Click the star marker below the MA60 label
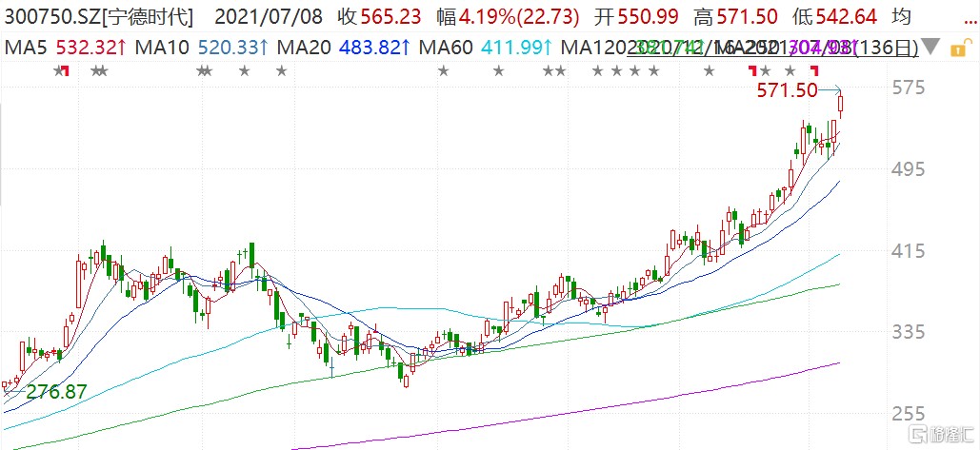This screenshot has width=980, height=450. (x=443, y=71)
